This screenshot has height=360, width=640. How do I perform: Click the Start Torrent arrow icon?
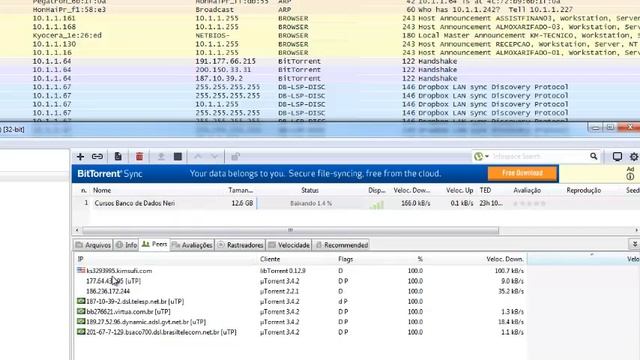161,157
